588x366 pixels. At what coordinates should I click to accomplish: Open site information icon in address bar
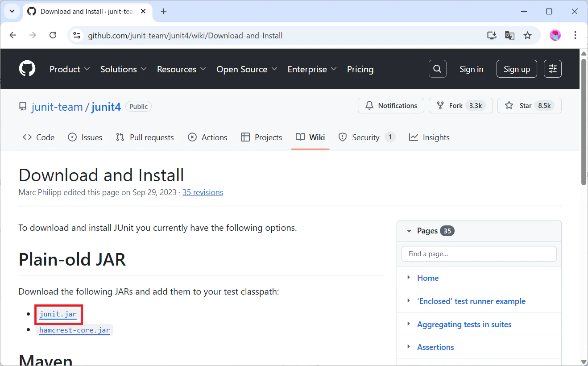tap(77, 35)
